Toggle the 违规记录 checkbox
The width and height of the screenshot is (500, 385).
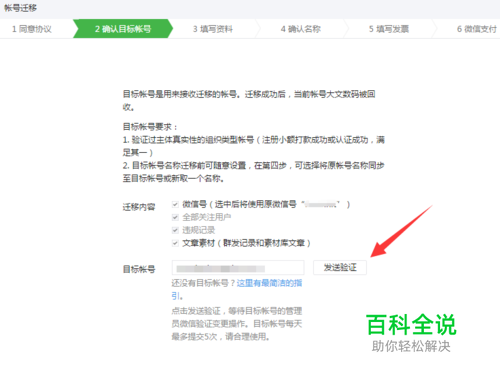pyautogui.click(x=175, y=230)
